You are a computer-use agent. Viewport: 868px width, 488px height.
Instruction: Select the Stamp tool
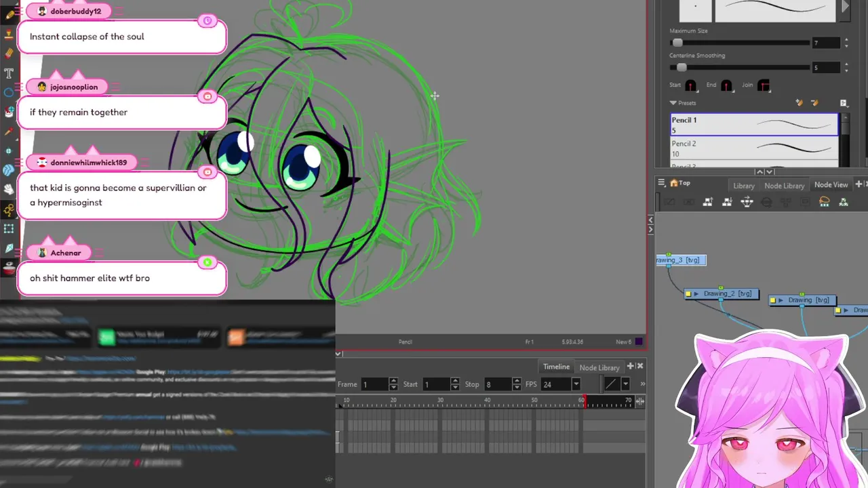9,33
